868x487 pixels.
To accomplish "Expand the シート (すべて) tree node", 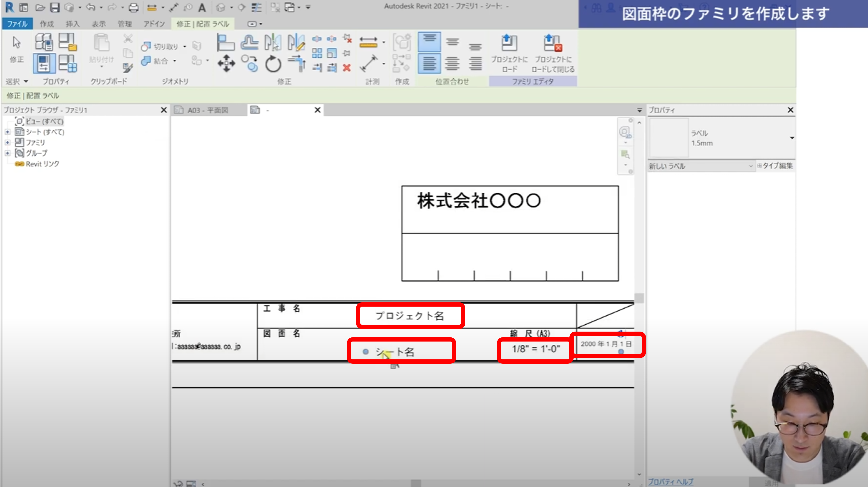I will [x=8, y=132].
